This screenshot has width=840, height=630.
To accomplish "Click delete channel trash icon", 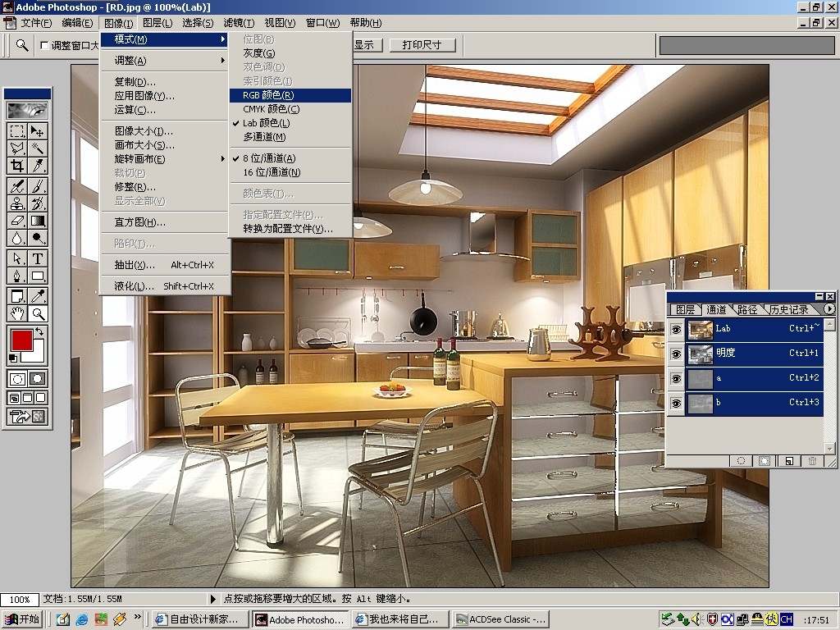I will (x=812, y=461).
